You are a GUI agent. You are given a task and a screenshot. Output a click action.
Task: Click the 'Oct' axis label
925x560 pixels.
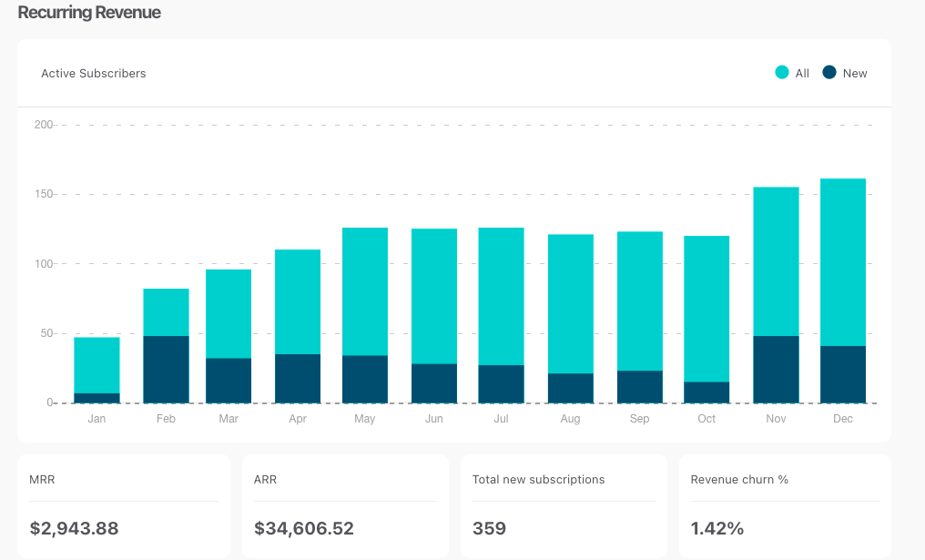pos(706,419)
